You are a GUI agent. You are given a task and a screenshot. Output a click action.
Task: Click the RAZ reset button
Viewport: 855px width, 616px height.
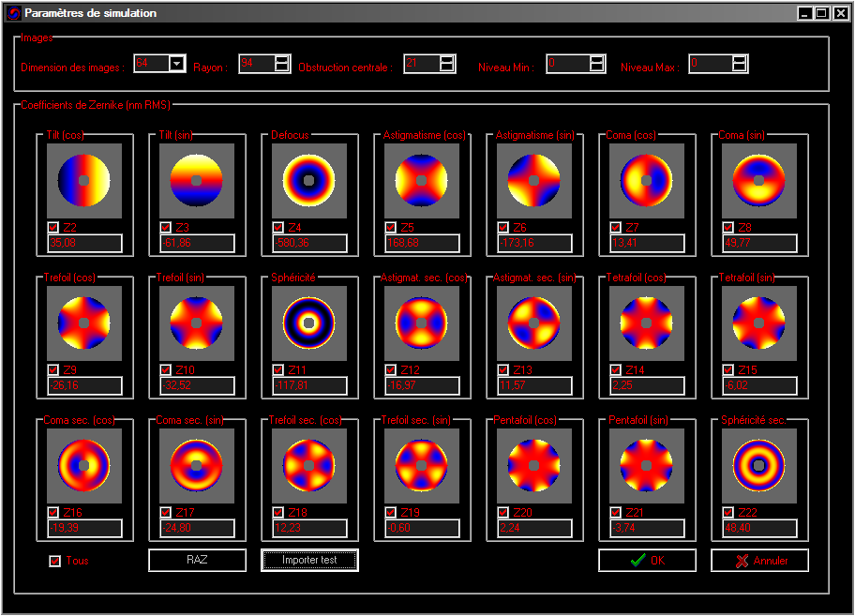tap(198, 560)
